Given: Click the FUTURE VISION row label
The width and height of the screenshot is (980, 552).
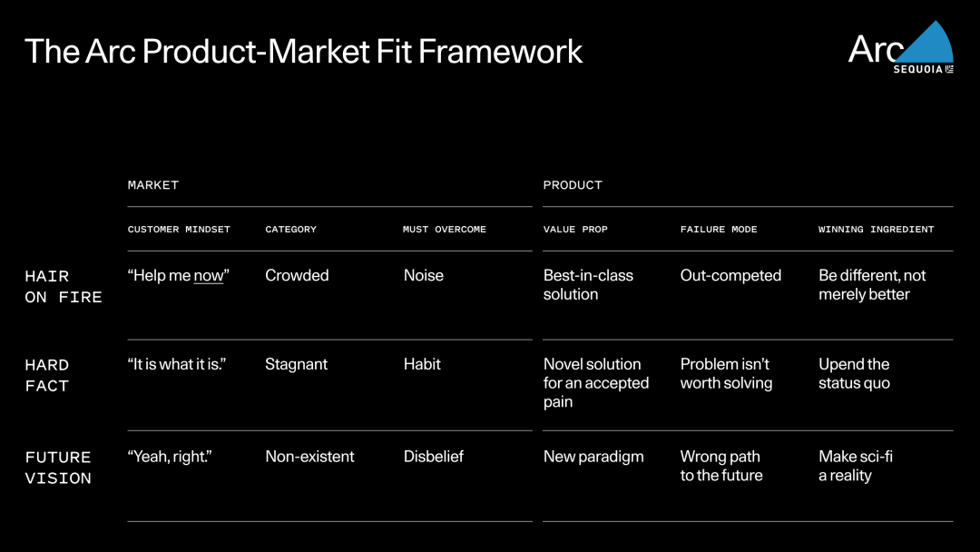Looking at the screenshot, I should click(58, 468).
